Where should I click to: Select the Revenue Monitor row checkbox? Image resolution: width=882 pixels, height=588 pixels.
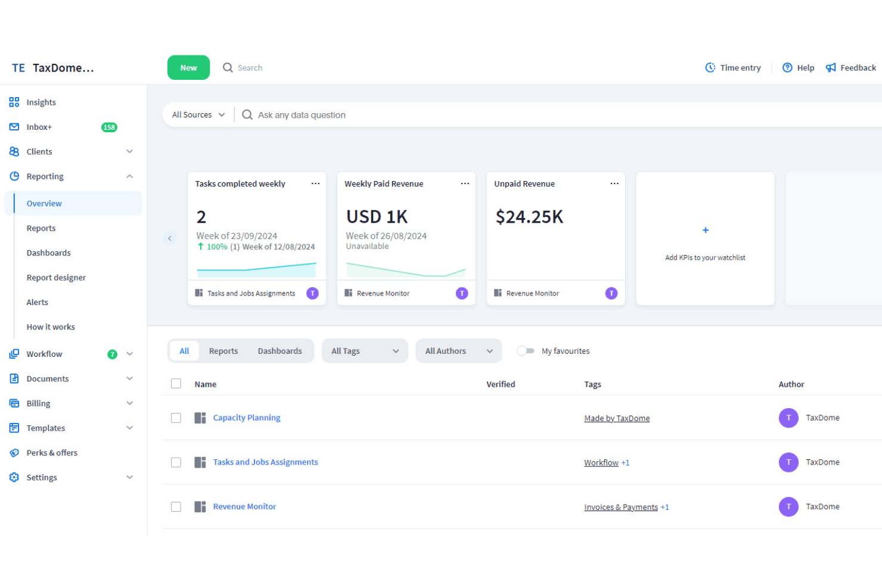point(176,506)
